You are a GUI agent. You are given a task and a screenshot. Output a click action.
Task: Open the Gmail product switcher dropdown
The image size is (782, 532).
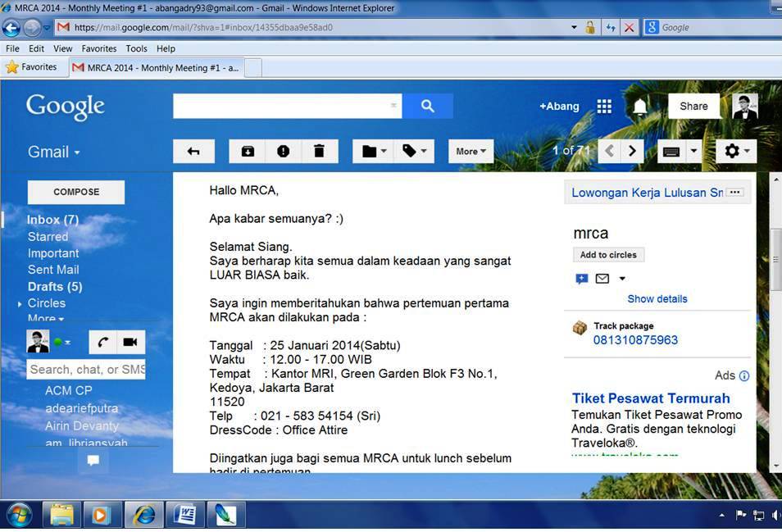coord(53,152)
